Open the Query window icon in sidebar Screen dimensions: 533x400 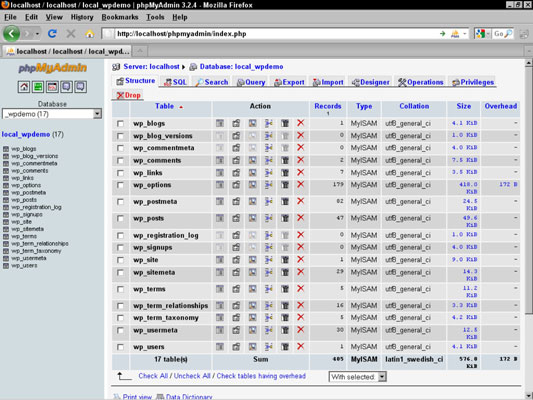[52, 87]
